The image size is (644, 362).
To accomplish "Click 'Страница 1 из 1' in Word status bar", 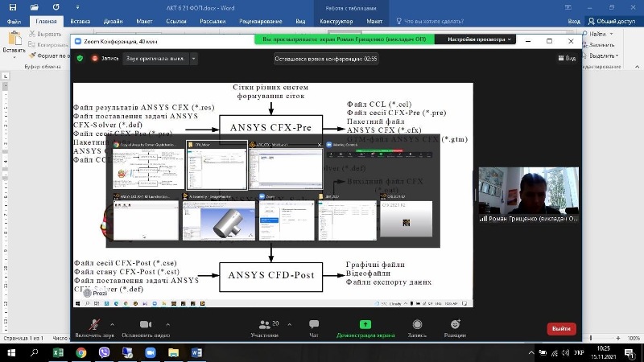I will 23,338.
